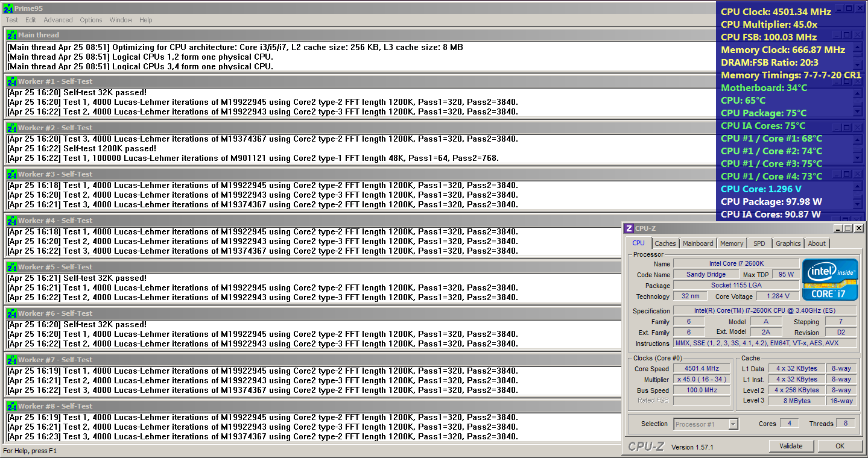Click the Worker #6 Self-Test window icon
Screen dimensions: 868x458
click(x=11, y=313)
